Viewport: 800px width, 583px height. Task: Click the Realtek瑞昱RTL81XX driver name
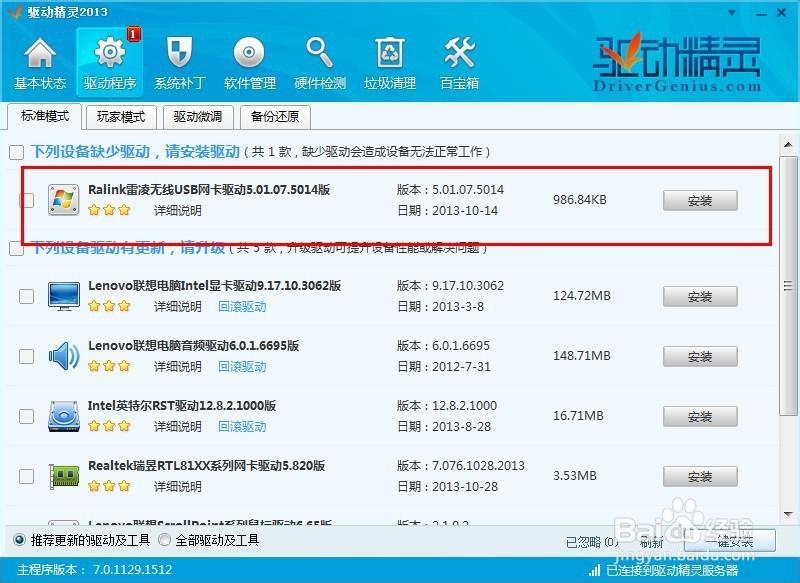pos(206,466)
